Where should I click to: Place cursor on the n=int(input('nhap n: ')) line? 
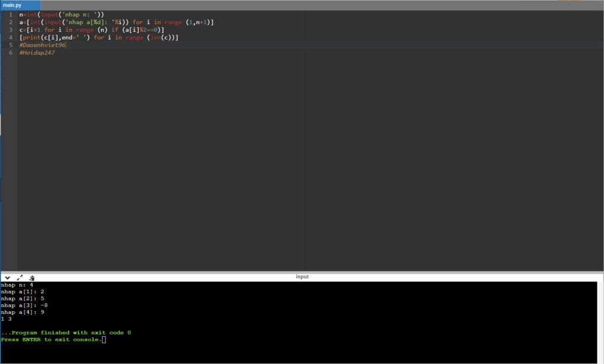coord(61,14)
